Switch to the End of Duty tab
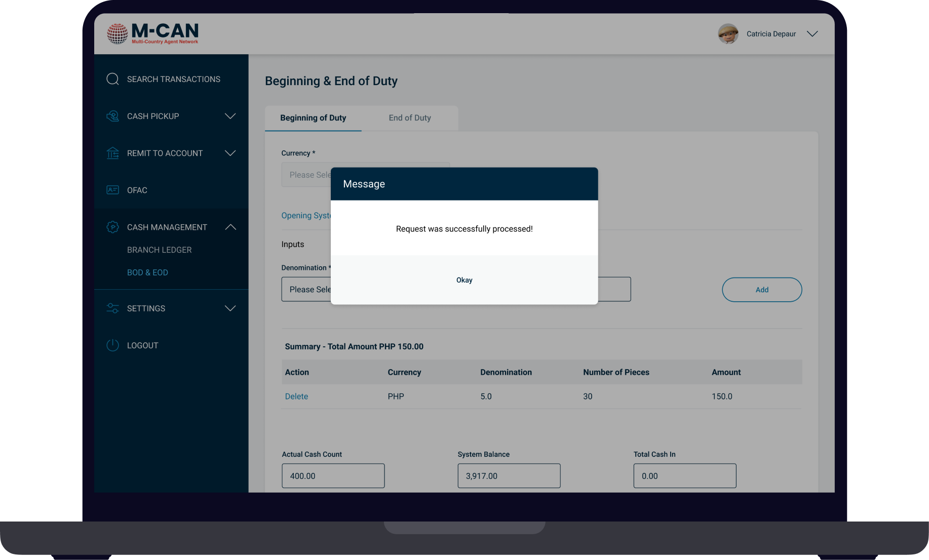 pyautogui.click(x=409, y=118)
